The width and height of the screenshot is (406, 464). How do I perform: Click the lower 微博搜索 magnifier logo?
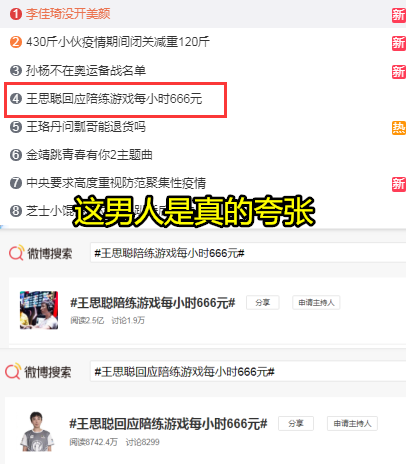tap(13, 371)
